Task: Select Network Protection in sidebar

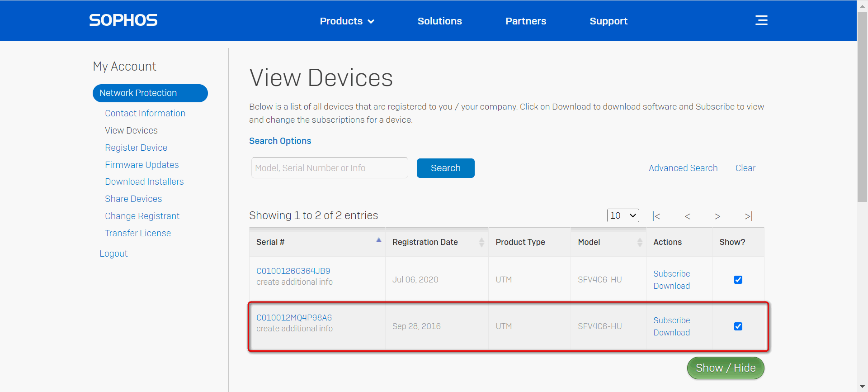Action: pyautogui.click(x=150, y=93)
